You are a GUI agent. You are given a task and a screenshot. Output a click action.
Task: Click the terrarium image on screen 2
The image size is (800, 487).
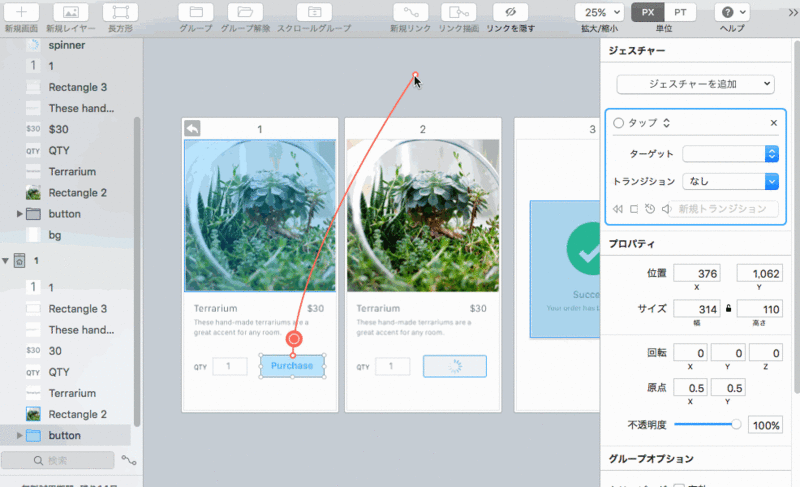pos(423,216)
